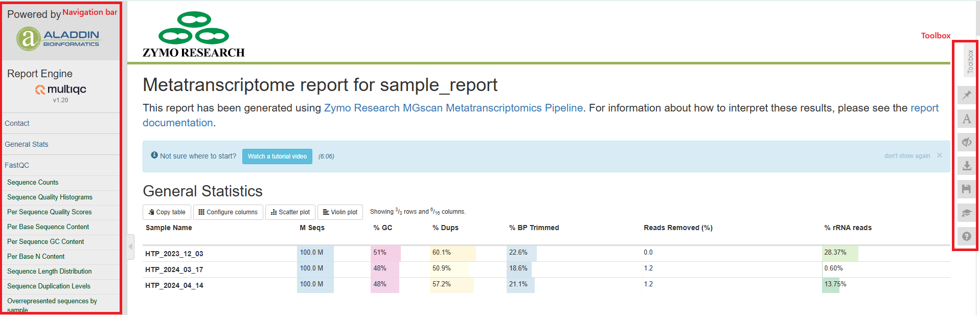Select sample row HTP_2024_04_14
This screenshot has height=315, width=980.
click(174, 285)
